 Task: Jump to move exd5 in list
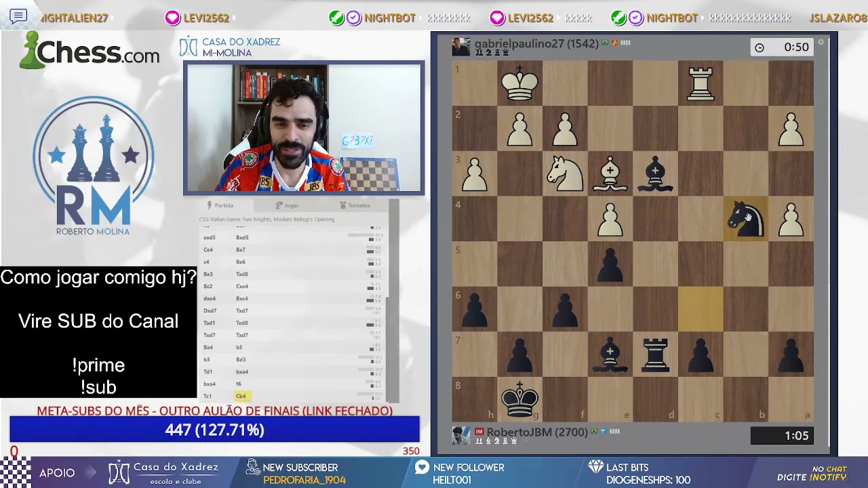pos(209,237)
